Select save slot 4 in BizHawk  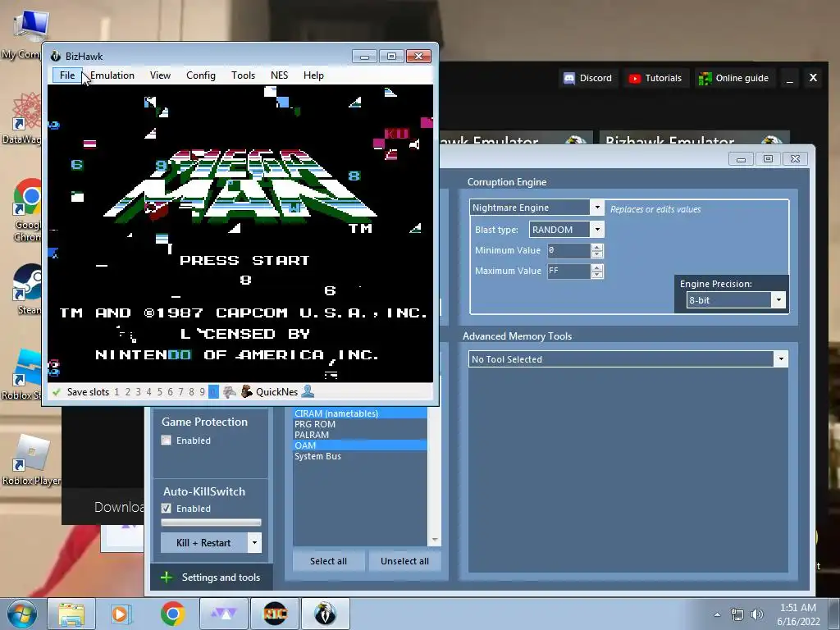tap(149, 392)
